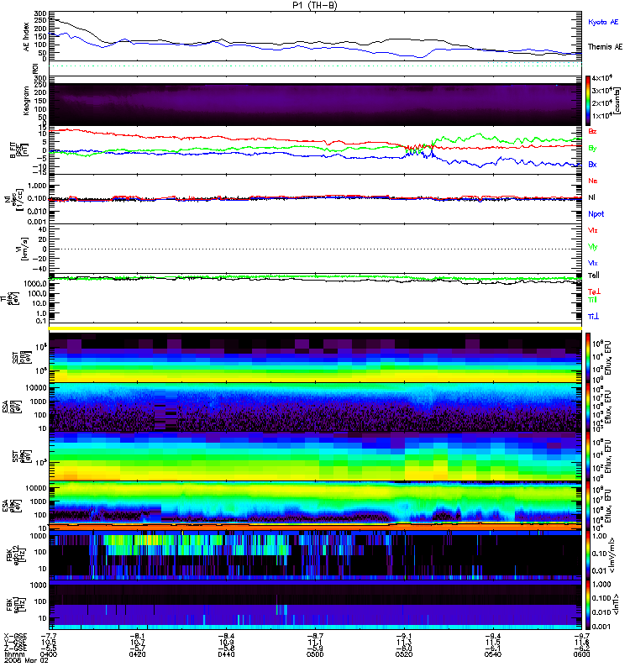Viewport: 630px width, 672px height.
Task: Click the SST ions Eflux color bar
Action: pos(588,358)
